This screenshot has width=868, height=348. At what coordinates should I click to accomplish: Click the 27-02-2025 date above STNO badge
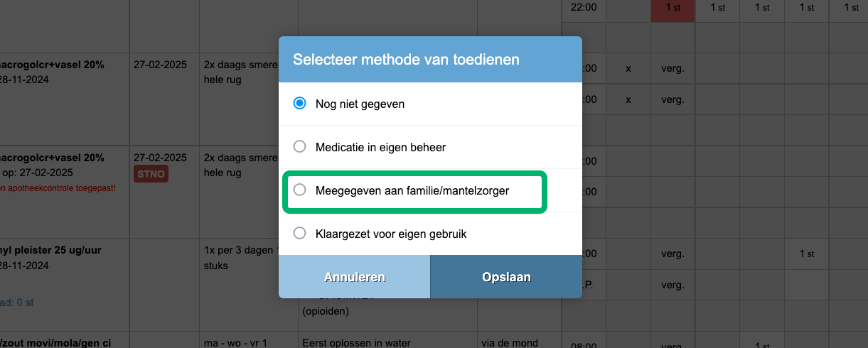(160, 158)
